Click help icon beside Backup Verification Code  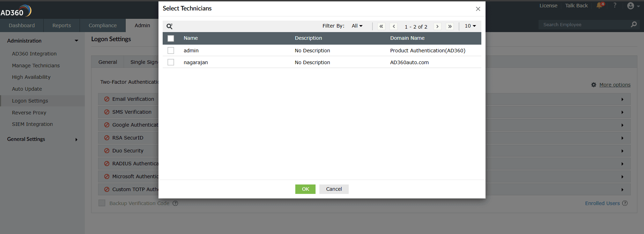pyautogui.click(x=175, y=203)
